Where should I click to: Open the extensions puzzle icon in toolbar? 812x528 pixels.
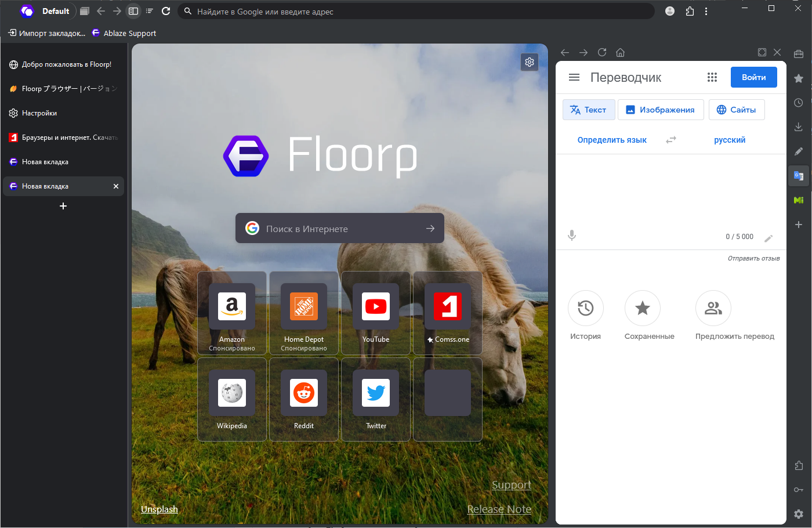[x=690, y=11]
